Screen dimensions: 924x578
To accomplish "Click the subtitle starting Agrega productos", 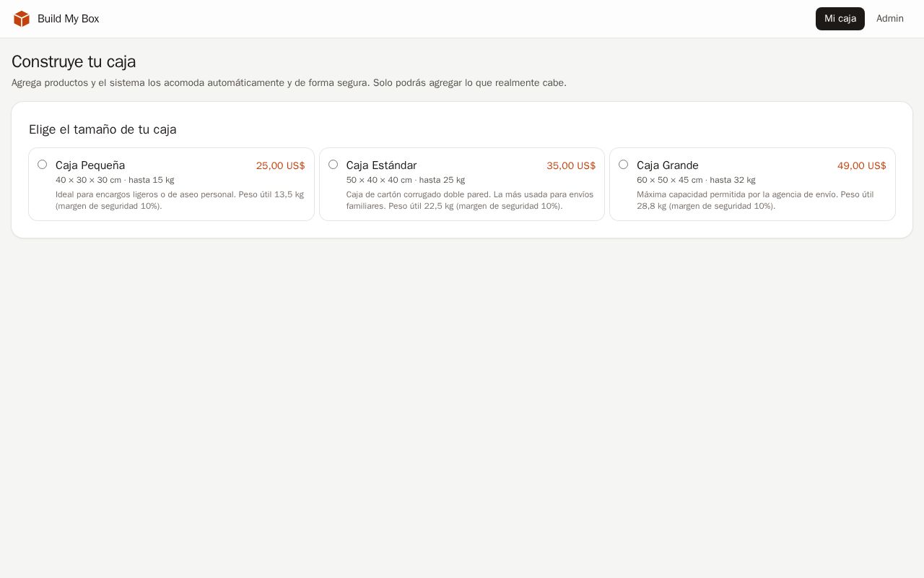I will pyautogui.click(x=289, y=83).
